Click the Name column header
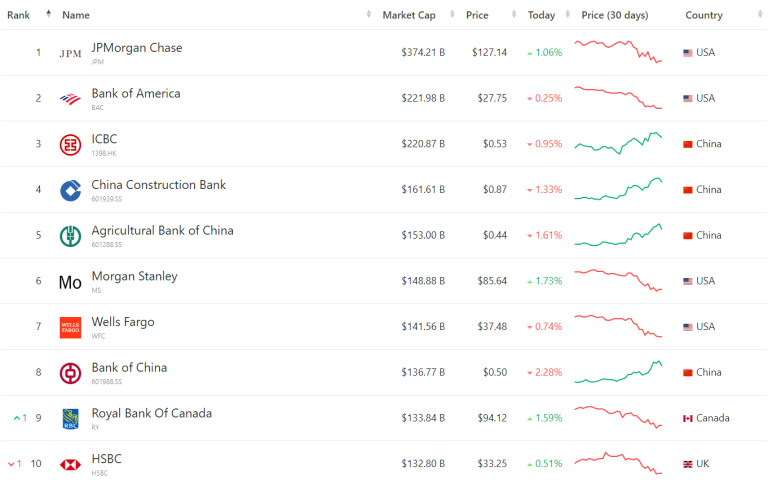 76,15
